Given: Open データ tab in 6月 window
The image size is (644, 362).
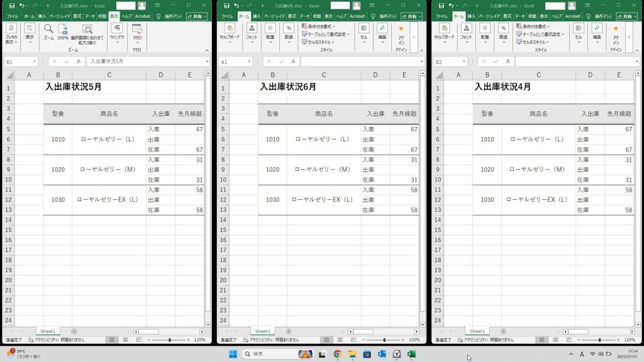Looking at the screenshot, I should tap(304, 16).
